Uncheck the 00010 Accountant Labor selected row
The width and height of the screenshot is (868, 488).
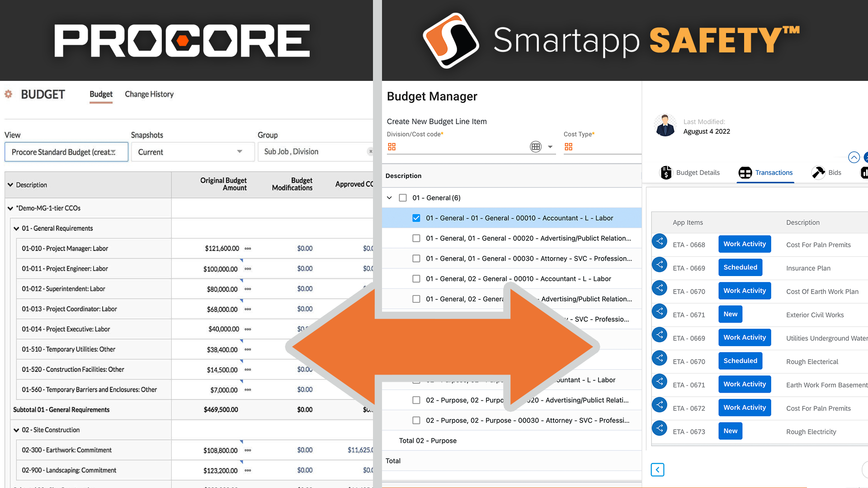point(416,218)
